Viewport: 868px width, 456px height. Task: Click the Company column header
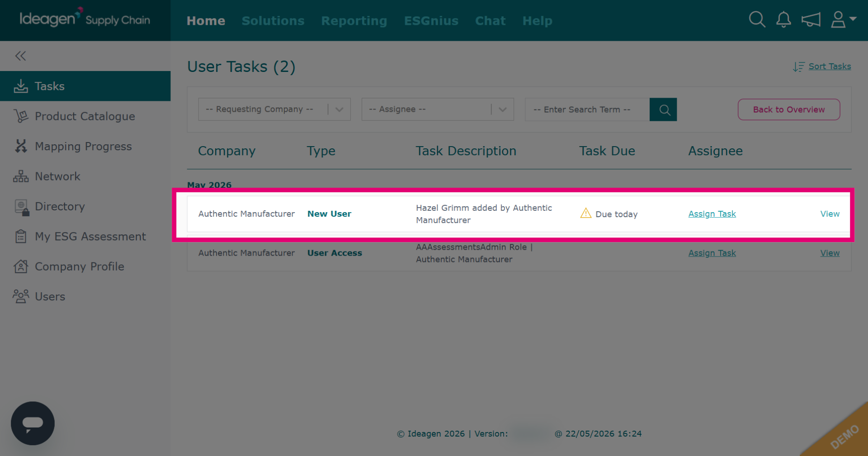226,151
